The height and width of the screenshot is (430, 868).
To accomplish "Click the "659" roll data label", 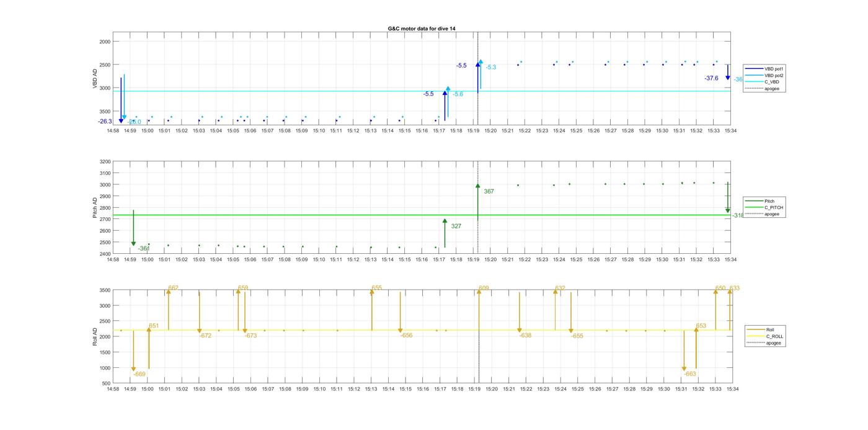I will (243, 288).
